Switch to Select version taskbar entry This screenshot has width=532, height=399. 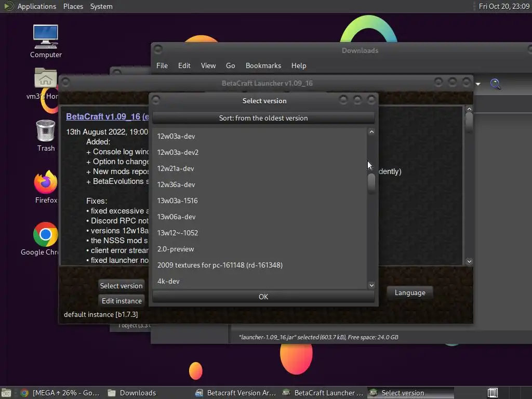point(410,393)
